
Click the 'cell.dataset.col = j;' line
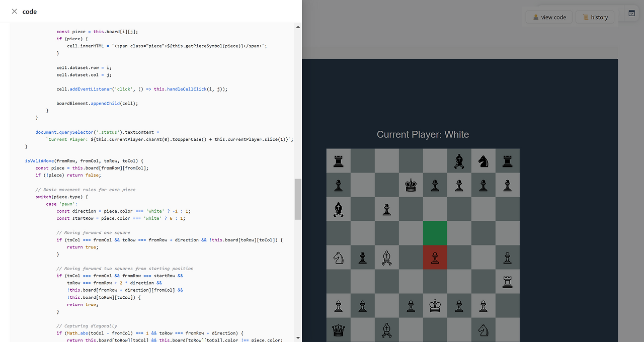coord(84,75)
